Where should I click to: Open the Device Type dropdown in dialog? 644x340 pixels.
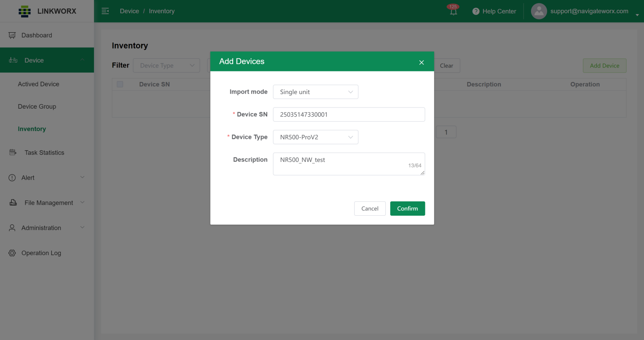316,137
